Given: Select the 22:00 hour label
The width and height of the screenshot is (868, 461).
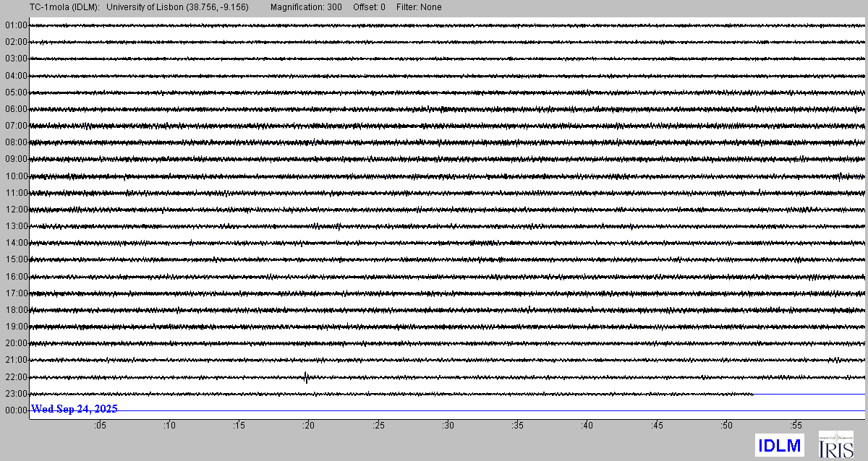Looking at the screenshot, I should click(x=16, y=377).
